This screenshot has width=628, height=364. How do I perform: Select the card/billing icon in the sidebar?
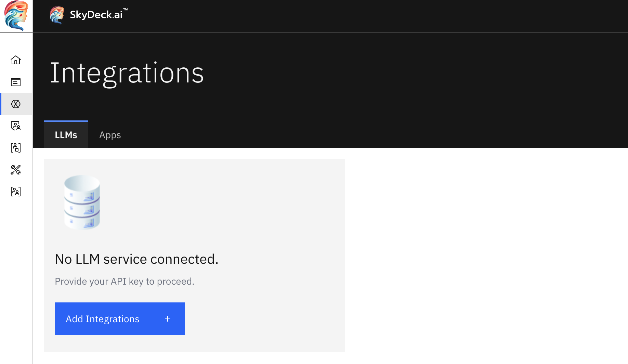coord(16,82)
